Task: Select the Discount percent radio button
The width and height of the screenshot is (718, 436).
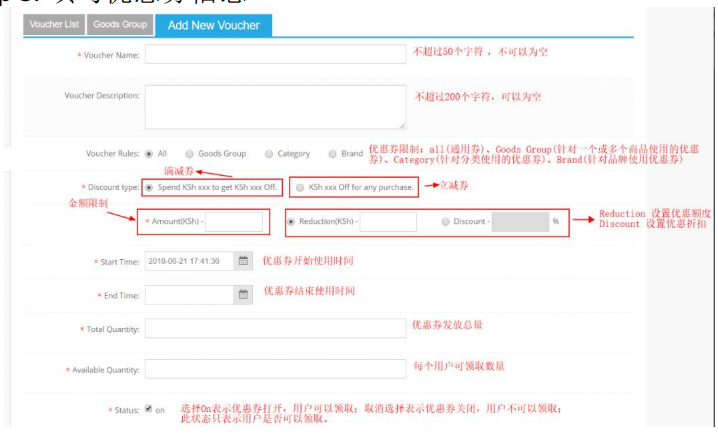Action: pos(445,222)
